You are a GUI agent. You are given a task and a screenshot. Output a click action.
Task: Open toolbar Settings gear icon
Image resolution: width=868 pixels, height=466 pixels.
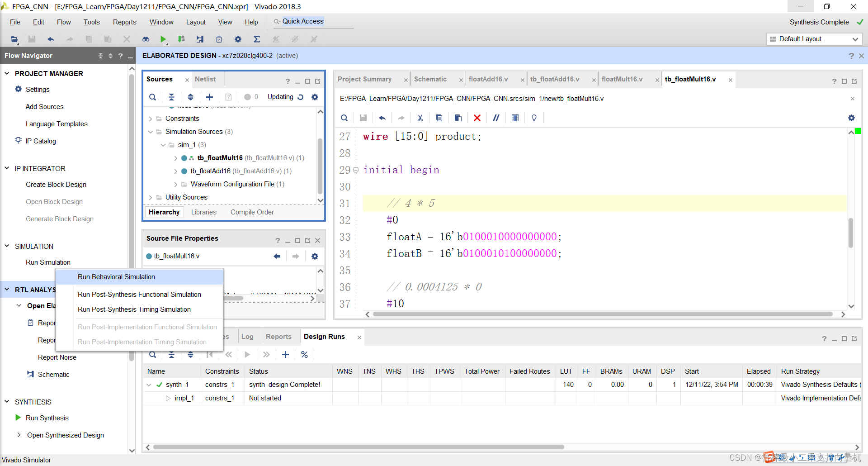pyautogui.click(x=238, y=39)
